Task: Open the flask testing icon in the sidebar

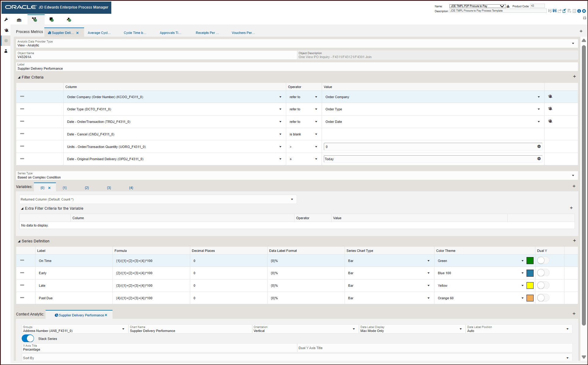Action: (x=6, y=51)
